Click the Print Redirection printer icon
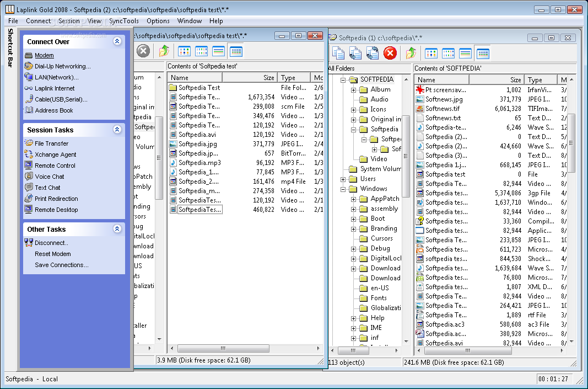This screenshot has height=389, width=588. [x=29, y=198]
